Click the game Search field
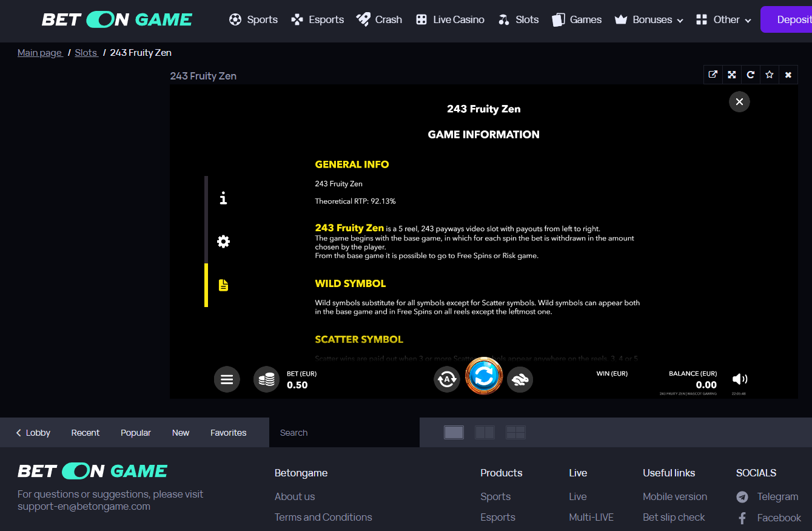The height and width of the screenshot is (531, 812). coord(344,433)
